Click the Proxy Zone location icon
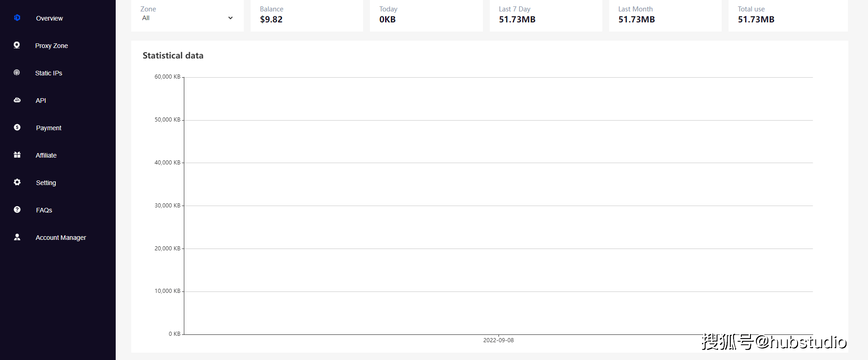Viewport: 868px width, 360px height. coord(17,45)
